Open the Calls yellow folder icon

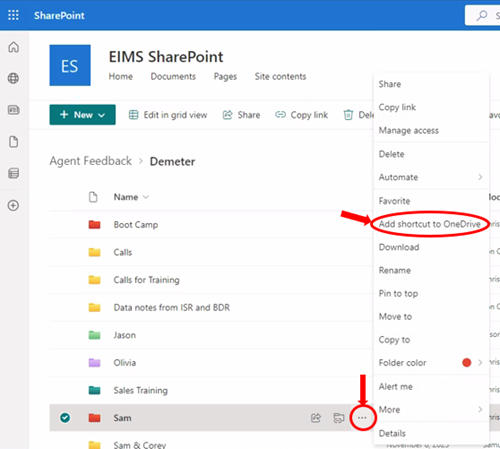[94, 252]
